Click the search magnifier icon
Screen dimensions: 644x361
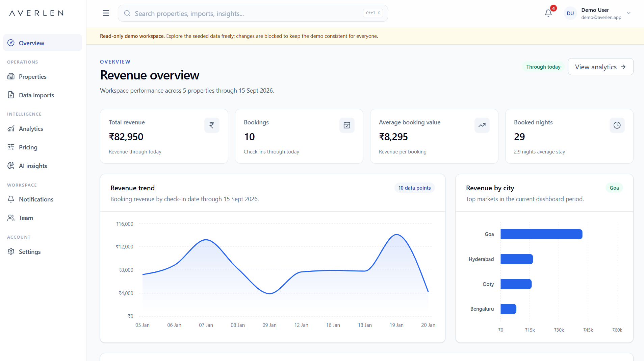[127, 13]
